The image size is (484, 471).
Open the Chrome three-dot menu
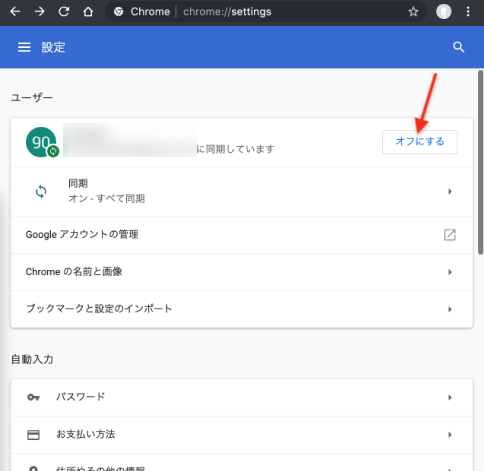468,12
